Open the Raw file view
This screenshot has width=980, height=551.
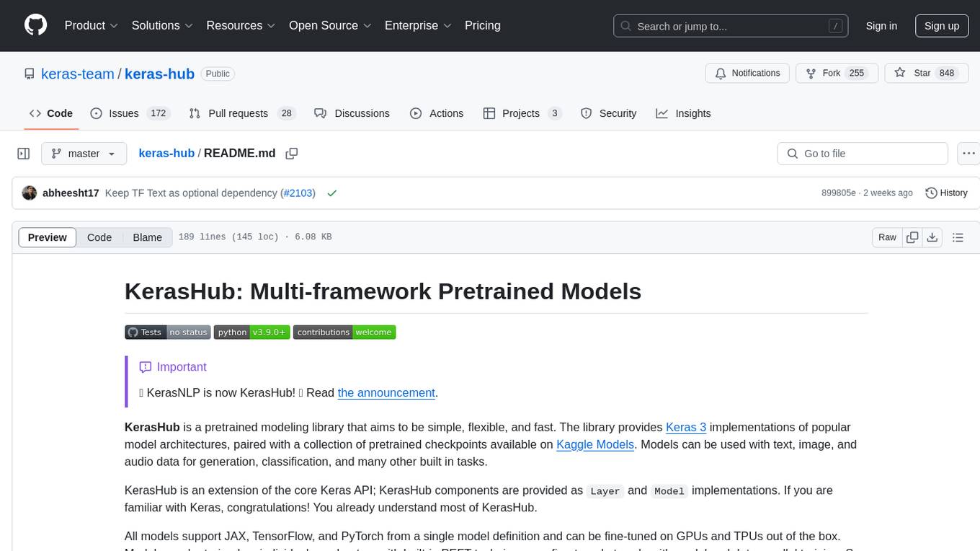point(887,237)
